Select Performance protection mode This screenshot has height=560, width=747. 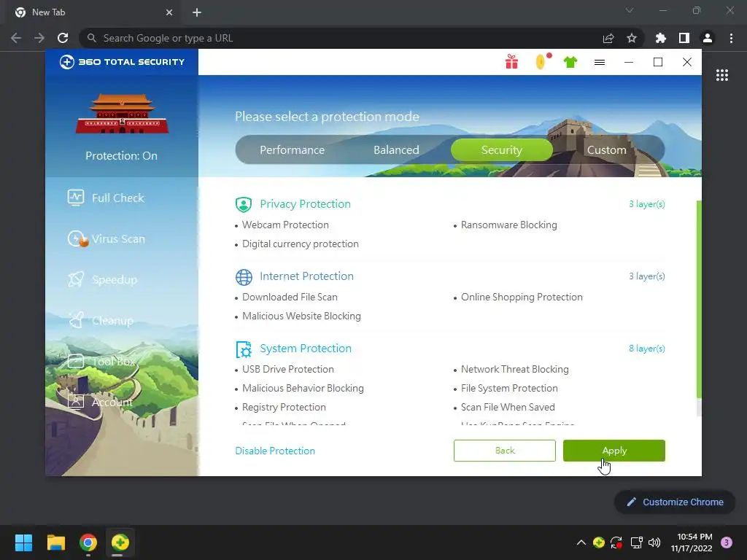[x=292, y=150]
